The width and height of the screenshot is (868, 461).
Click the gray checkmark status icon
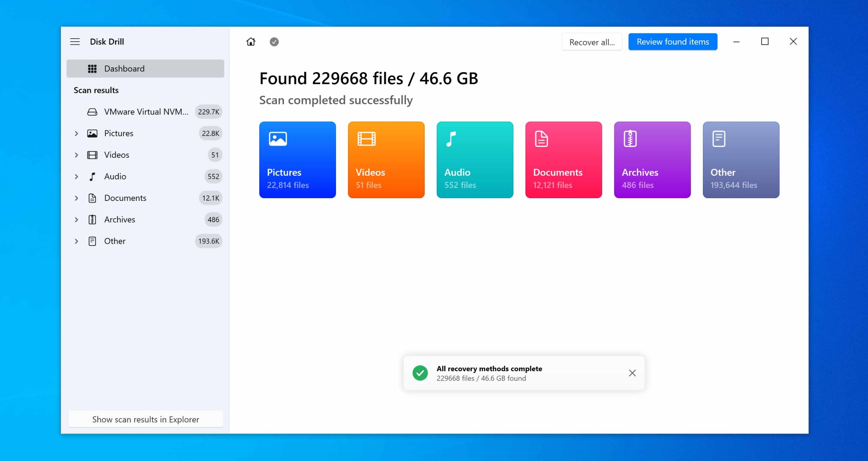point(274,42)
